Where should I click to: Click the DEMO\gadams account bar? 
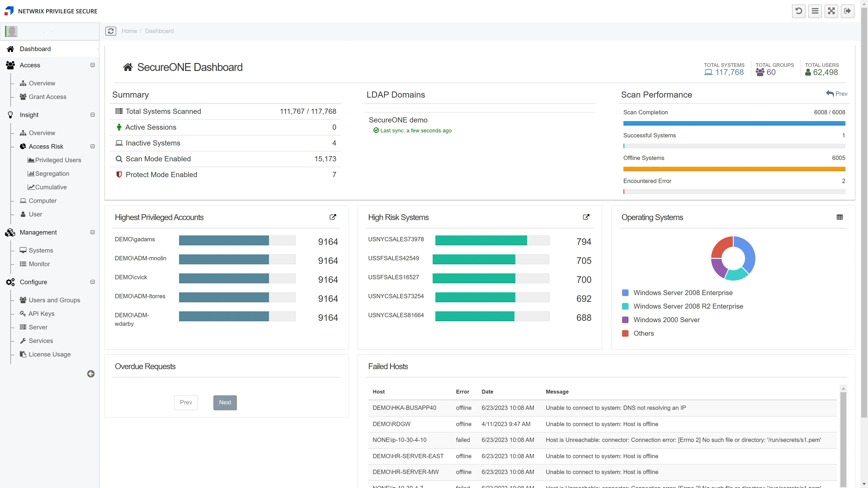237,240
